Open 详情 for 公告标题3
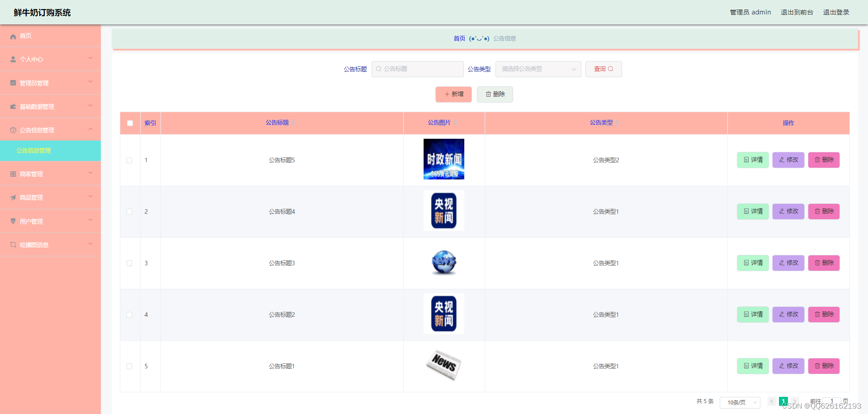Viewport: 868px width, 414px height. coord(753,263)
